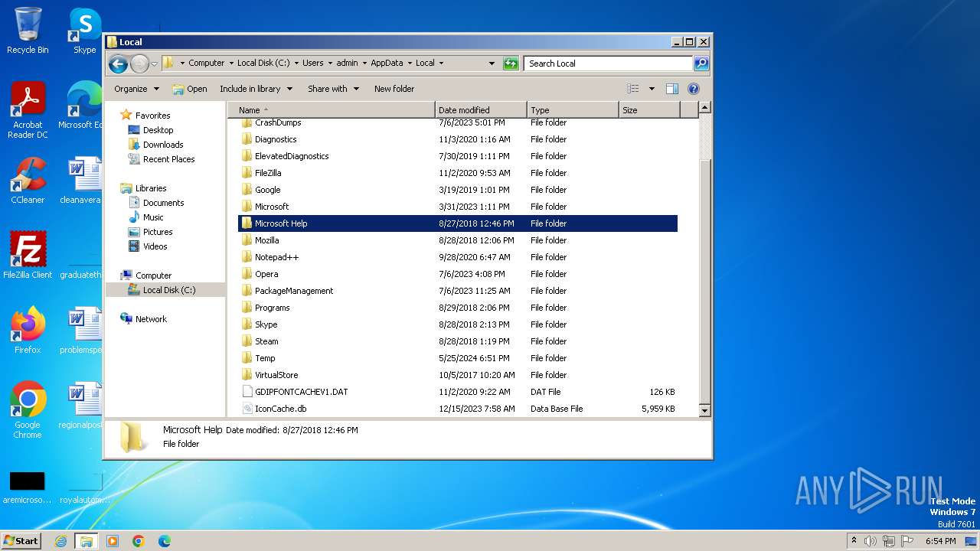Viewport: 980px width, 551px height.
Task: Open the Share with dropdown
Action: [x=333, y=89]
